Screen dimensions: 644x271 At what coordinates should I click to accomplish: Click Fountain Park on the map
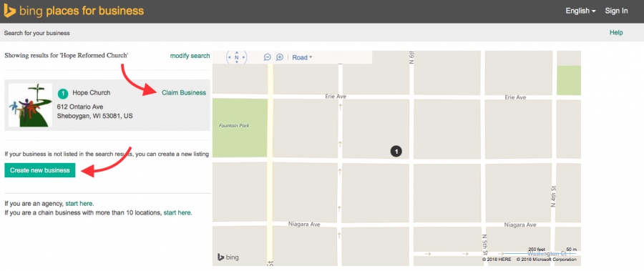[234, 126]
